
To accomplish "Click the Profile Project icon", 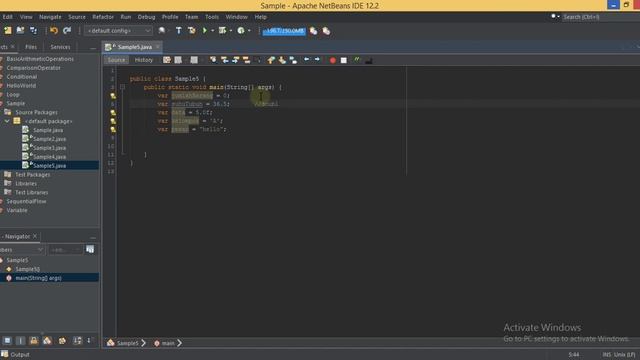I will point(241,31).
